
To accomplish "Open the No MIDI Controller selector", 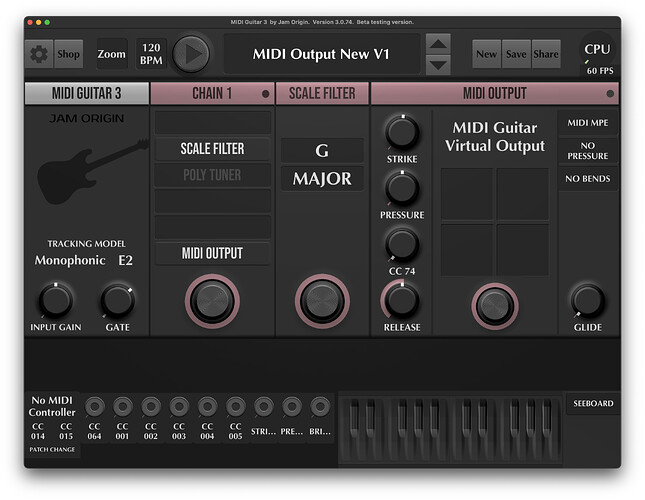I will pyautogui.click(x=52, y=406).
